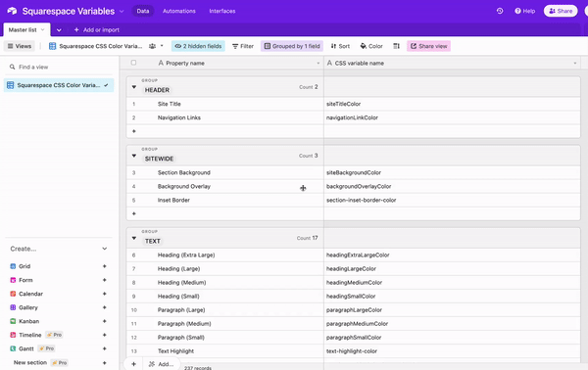Open view collaborators people icon dropdown
Screen dimensions: 588x370
click(156, 46)
